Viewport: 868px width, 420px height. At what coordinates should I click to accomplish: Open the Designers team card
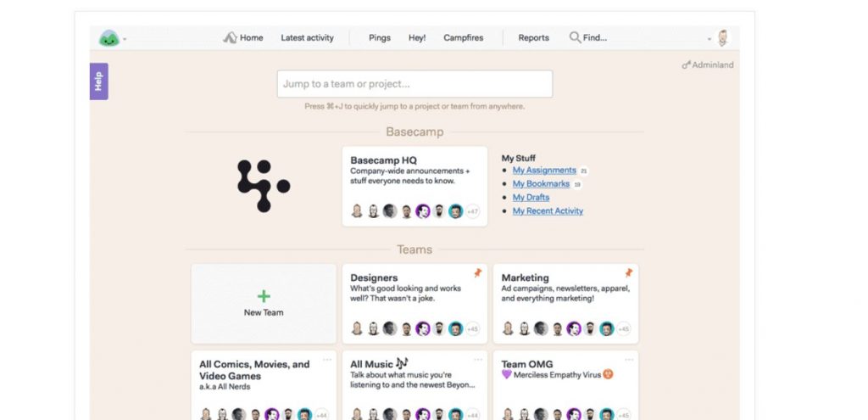[415, 304]
